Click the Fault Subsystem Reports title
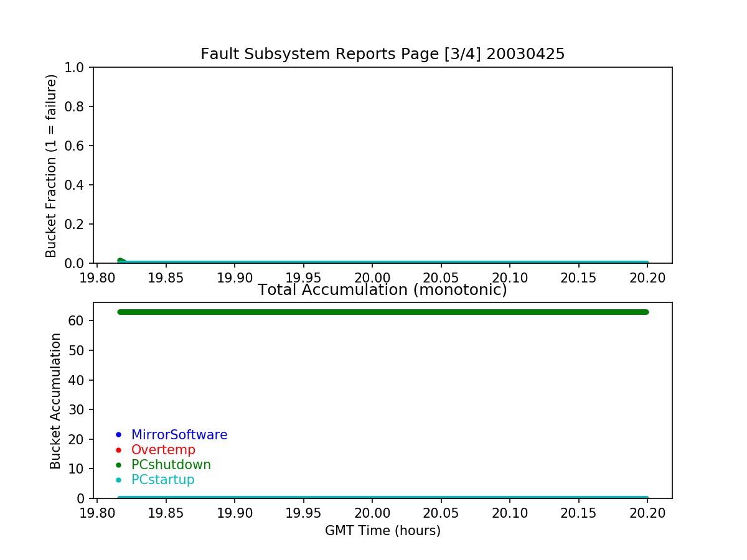This screenshot has height=560, width=747. pos(382,54)
